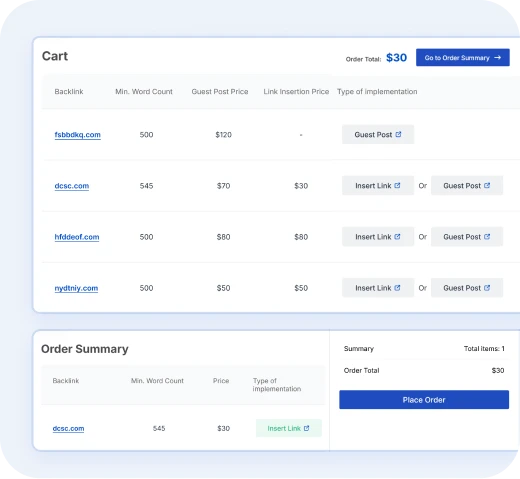Screen dimensions: 520x479
Task: Click Min. Word Count header in Cart
Action: [x=144, y=92]
